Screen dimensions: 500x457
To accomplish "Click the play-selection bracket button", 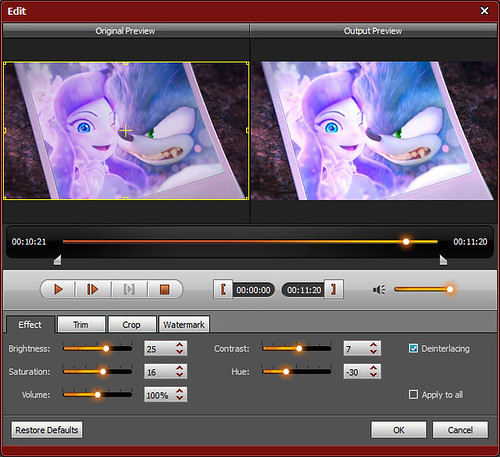I will [129, 289].
